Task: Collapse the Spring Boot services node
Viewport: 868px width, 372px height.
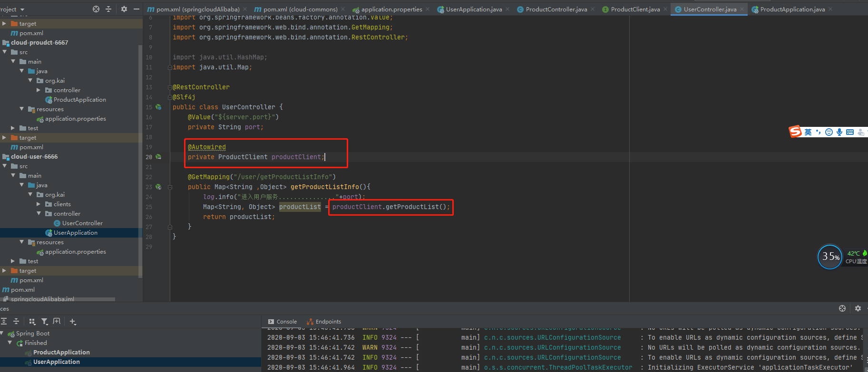Action: pyautogui.click(x=2, y=333)
